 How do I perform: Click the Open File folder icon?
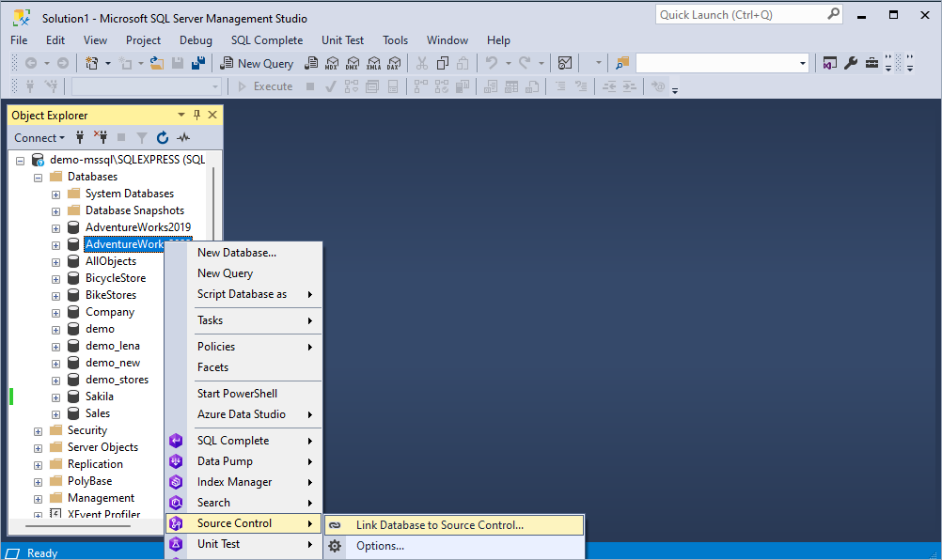(x=157, y=63)
